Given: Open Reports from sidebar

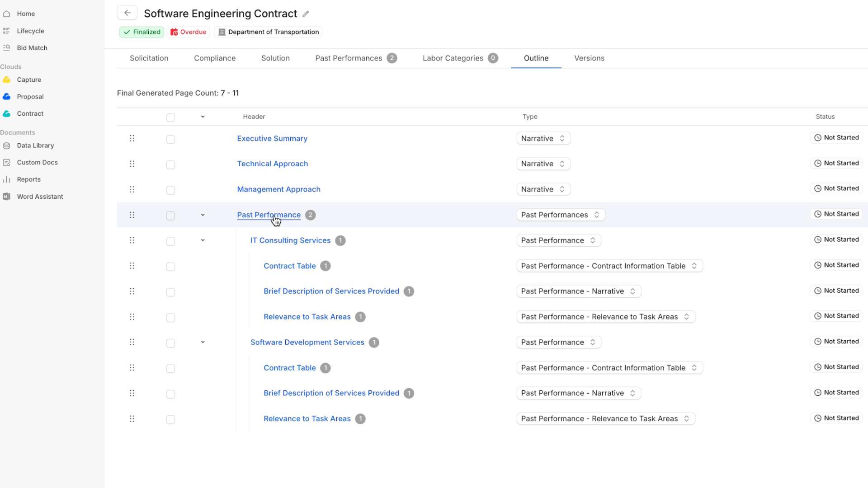Looking at the screenshot, I should coord(28,179).
